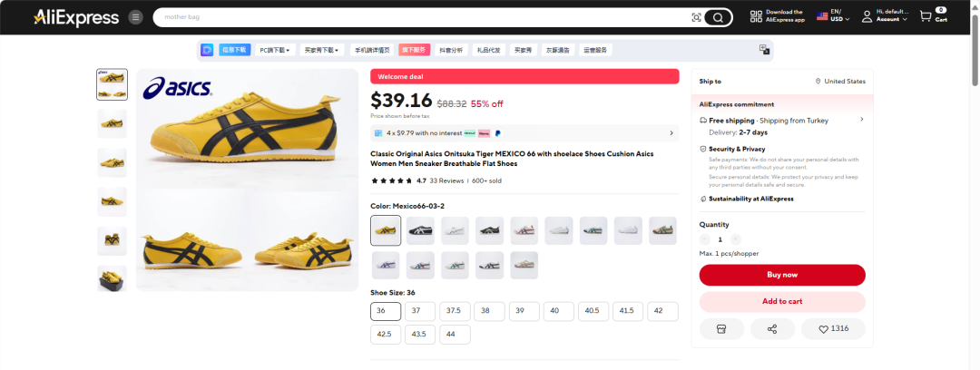Open image search camera icon
Image resolution: width=980 pixels, height=370 pixels.
click(x=696, y=17)
